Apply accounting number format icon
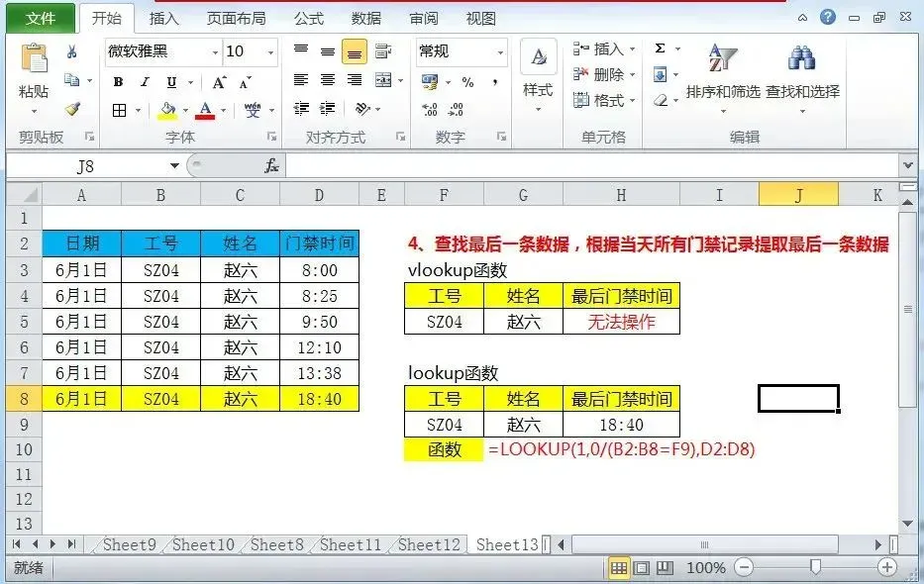 [x=430, y=82]
